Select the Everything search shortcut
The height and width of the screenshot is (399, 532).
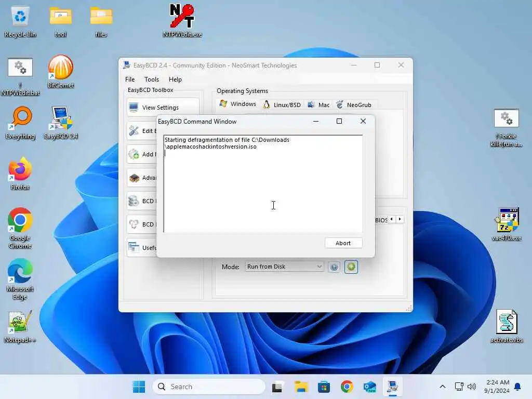tap(20, 123)
